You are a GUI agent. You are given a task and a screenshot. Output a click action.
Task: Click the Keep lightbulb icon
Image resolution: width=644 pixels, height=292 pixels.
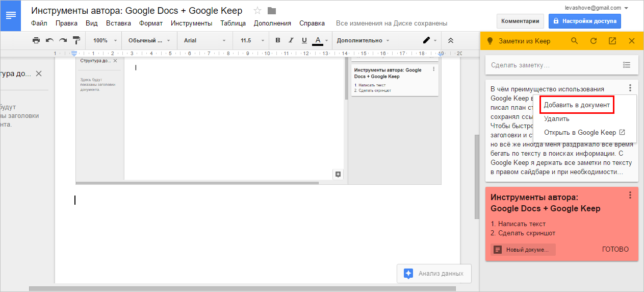point(491,41)
